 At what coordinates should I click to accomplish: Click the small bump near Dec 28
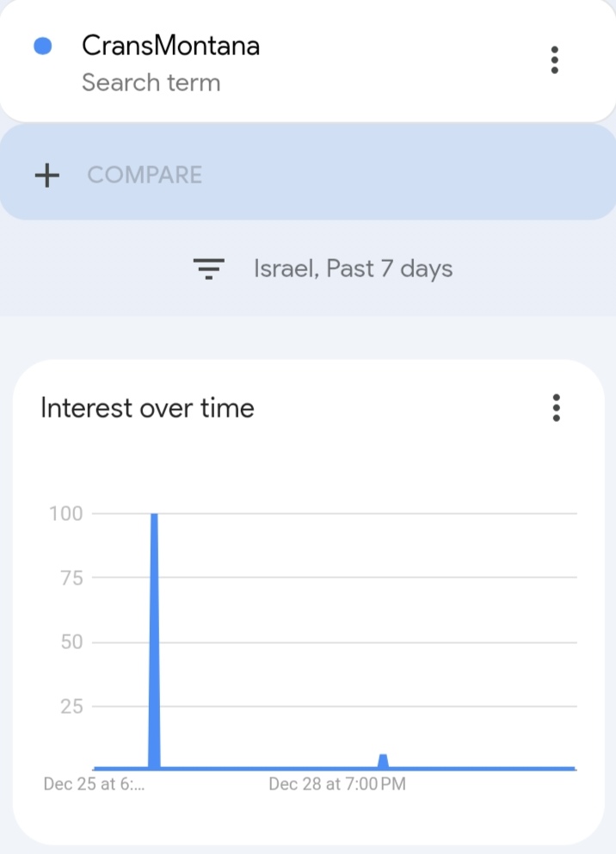point(383,761)
